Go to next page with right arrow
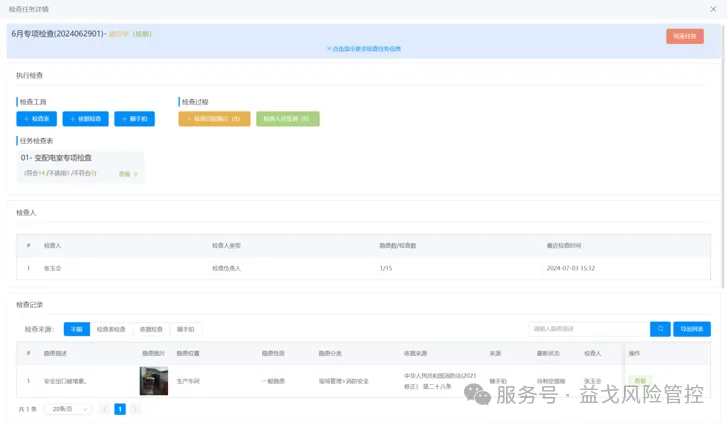 (135, 409)
